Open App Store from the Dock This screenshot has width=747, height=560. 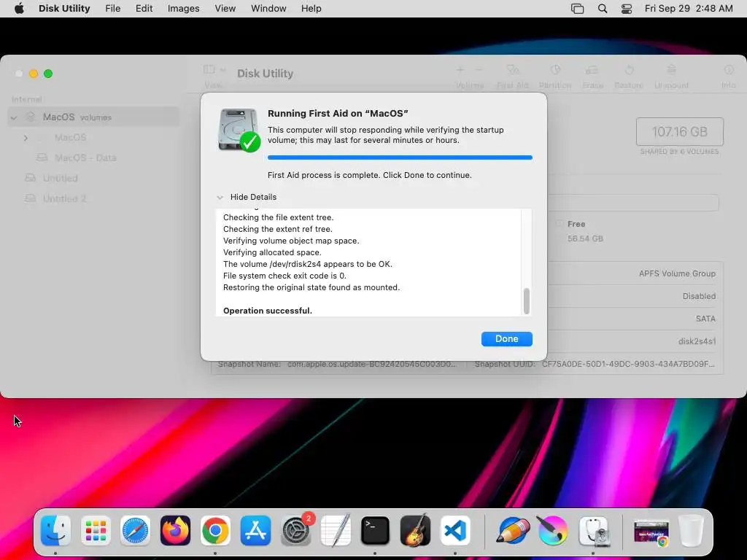[255, 531]
